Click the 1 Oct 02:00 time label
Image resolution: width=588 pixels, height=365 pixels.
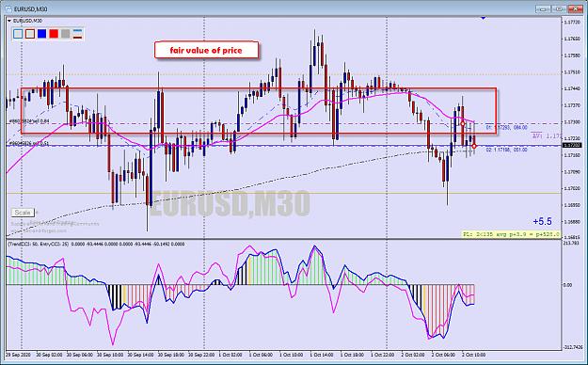[x=230, y=355]
